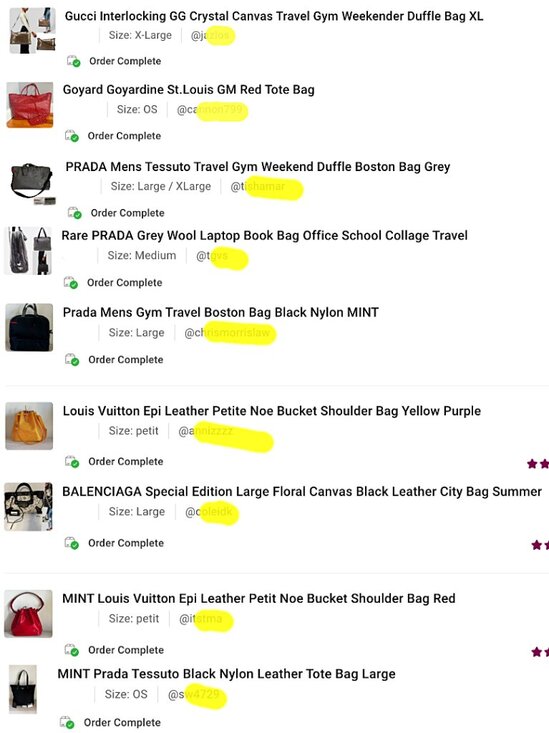
Task: Click order status icon for PRADA Tessuto duffle
Action: click(x=75, y=213)
